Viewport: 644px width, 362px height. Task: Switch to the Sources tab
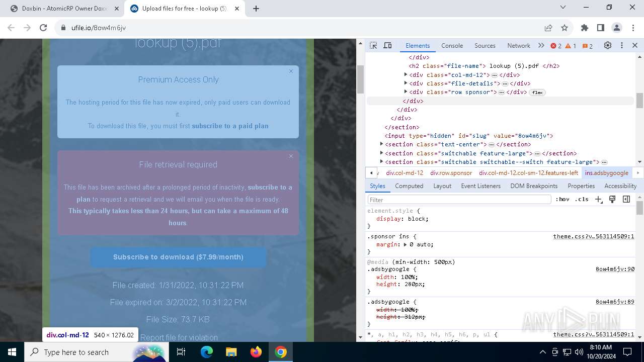pos(485,45)
